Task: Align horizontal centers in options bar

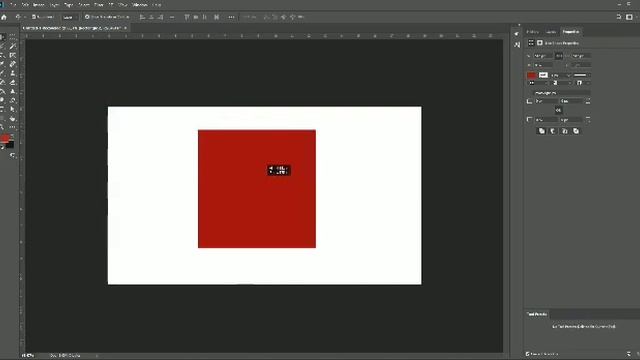Action: point(151,17)
